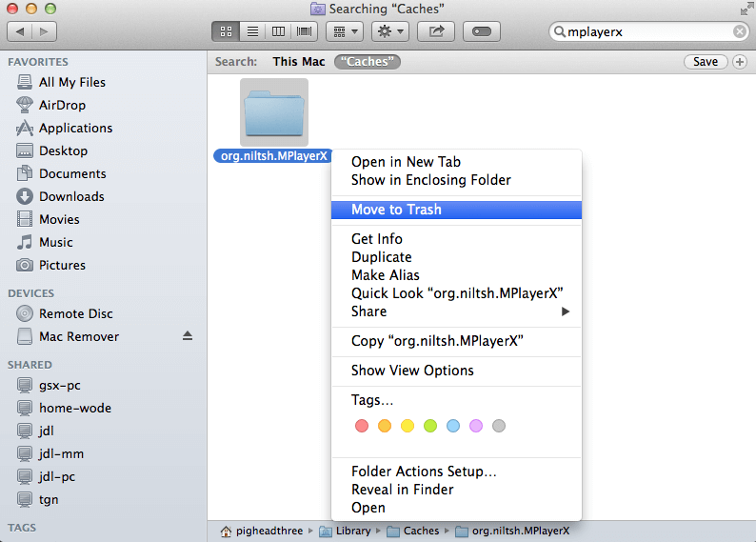
Task: Choose Show in Enclosing Folder
Action: point(456,180)
